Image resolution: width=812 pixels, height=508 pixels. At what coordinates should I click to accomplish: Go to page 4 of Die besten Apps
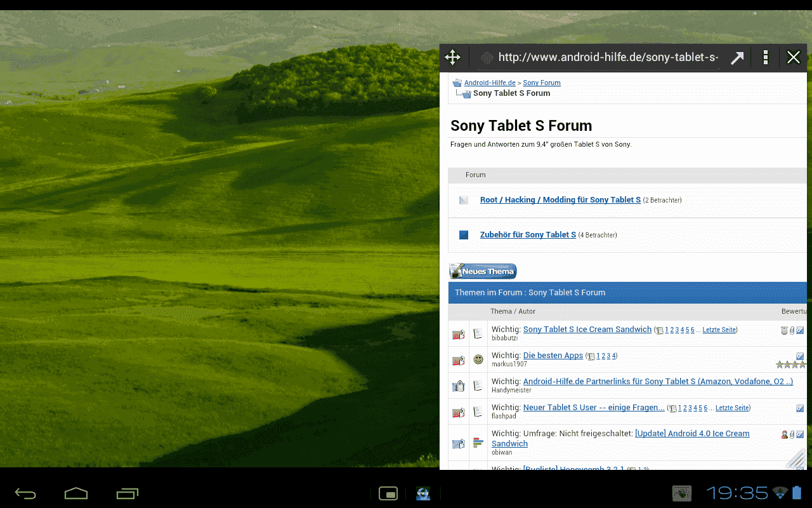tap(613, 356)
